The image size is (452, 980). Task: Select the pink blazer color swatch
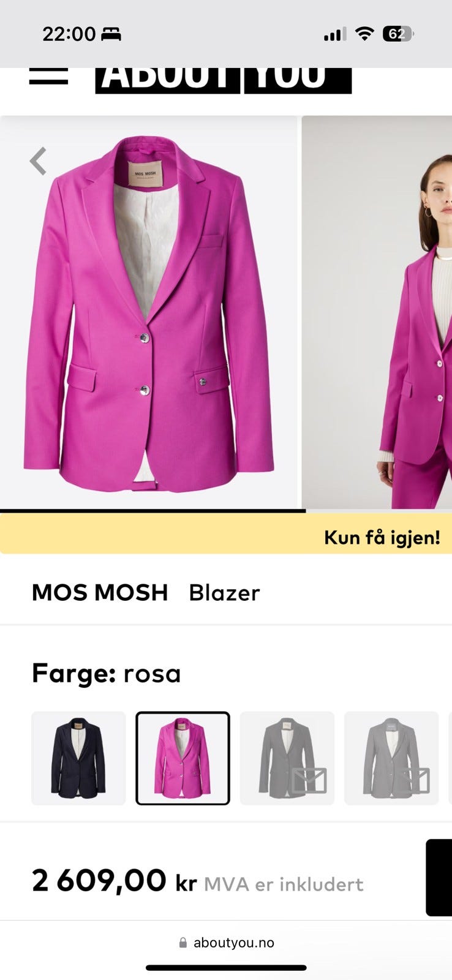pyautogui.click(x=183, y=758)
